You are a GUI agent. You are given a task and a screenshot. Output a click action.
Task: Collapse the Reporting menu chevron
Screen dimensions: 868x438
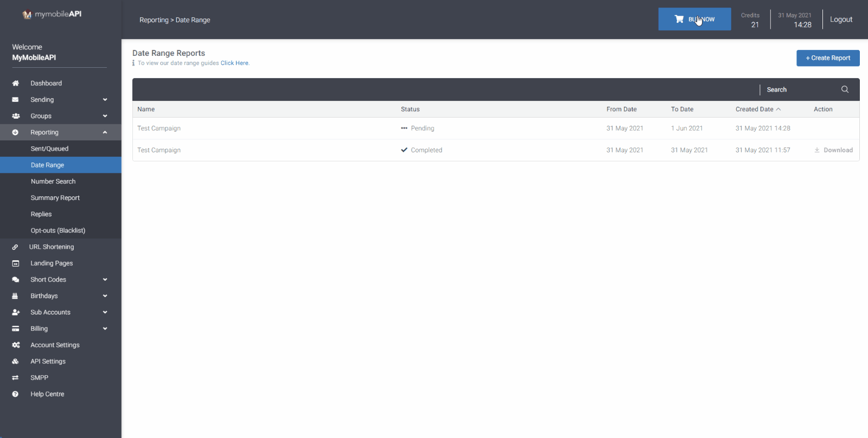pos(105,132)
